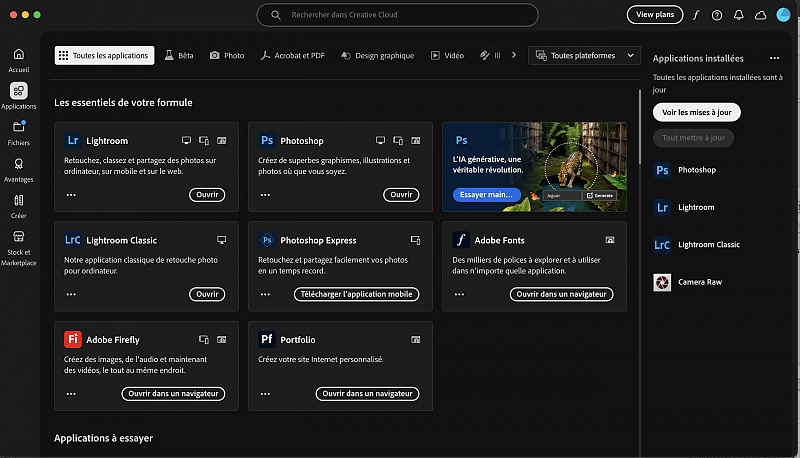Open the notifications bell icon
The width and height of the screenshot is (800, 458).
739,15
